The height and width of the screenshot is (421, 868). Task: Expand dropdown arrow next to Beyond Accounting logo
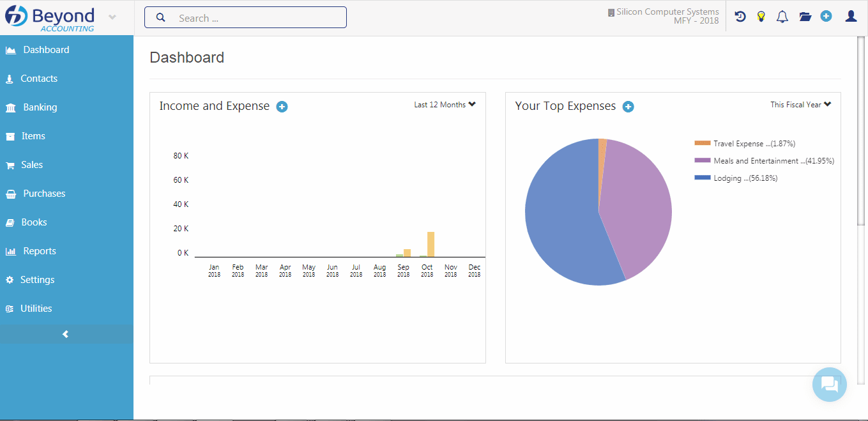tap(112, 17)
